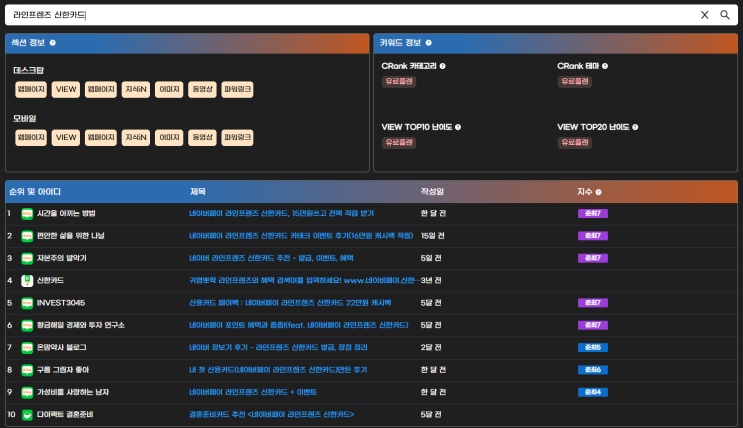
Task: Click blue index badge in rank 7 row
Action: pyautogui.click(x=593, y=347)
